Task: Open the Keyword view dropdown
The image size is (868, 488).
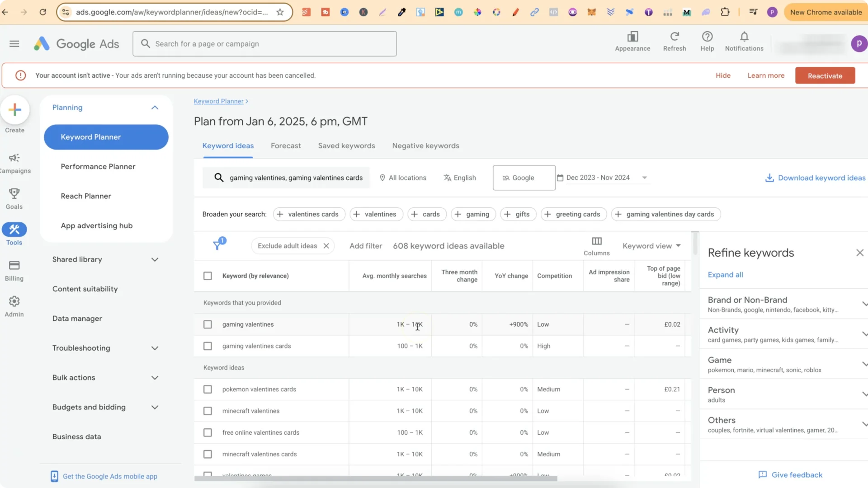Action: 651,246
